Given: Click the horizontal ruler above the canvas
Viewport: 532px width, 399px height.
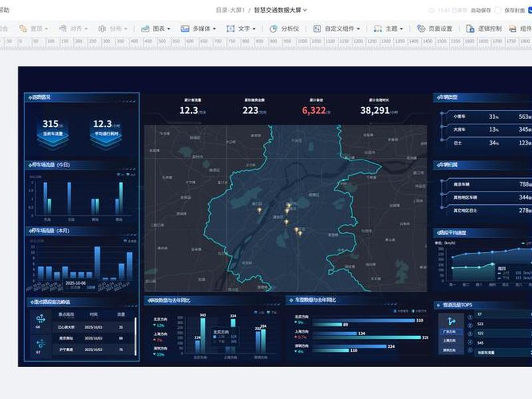Looking at the screenshot, I should point(266,43).
